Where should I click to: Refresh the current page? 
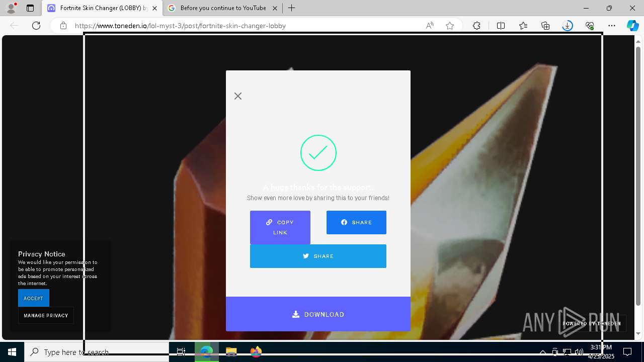[36, 26]
